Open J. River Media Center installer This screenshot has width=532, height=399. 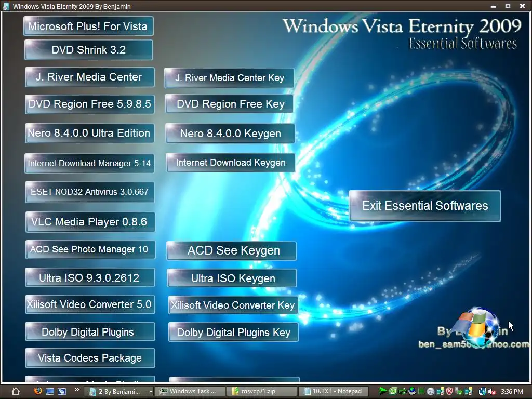point(89,77)
